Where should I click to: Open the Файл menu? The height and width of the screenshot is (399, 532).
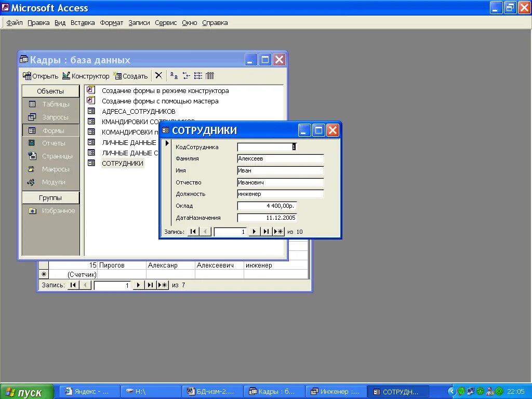click(15, 23)
